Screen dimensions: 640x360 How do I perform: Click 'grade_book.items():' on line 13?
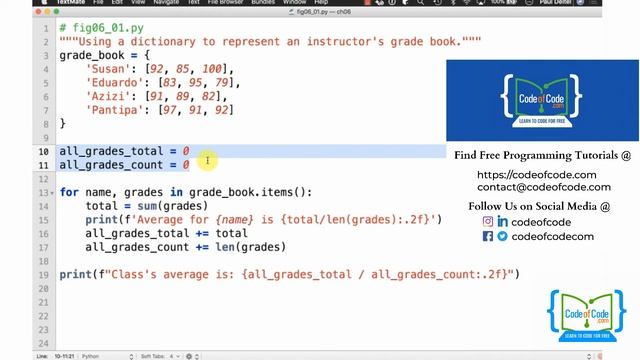tap(251, 192)
